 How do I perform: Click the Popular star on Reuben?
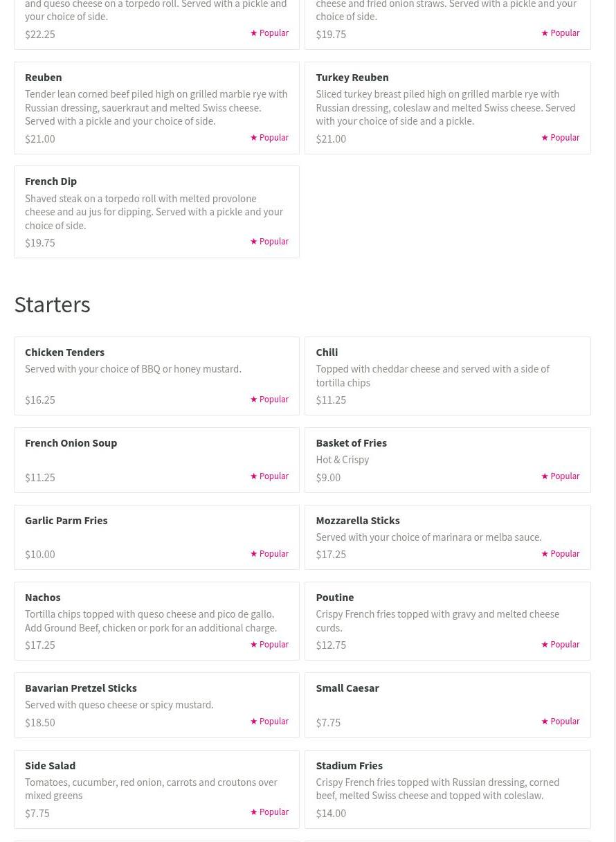pyautogui.click(x=254, y=138)
